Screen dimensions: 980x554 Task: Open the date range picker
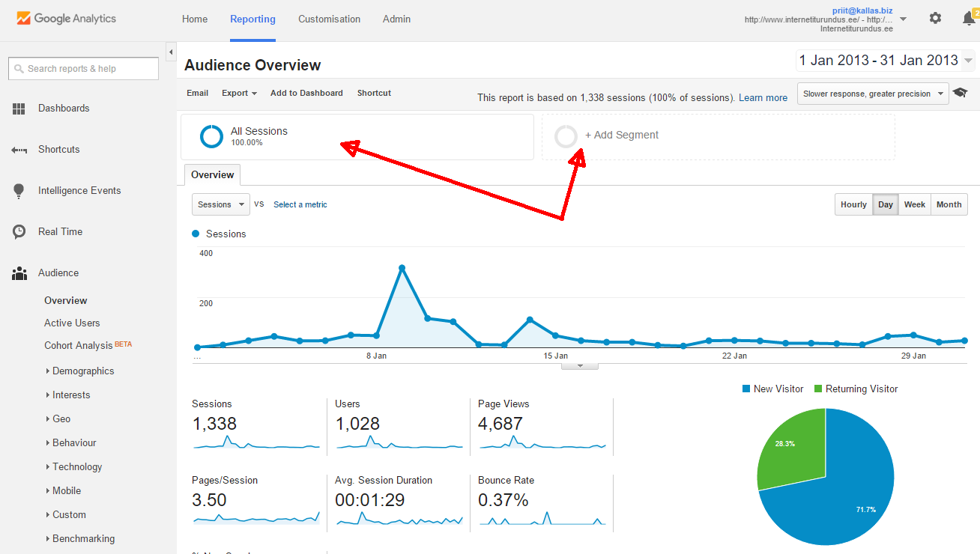tap(885, 61)
